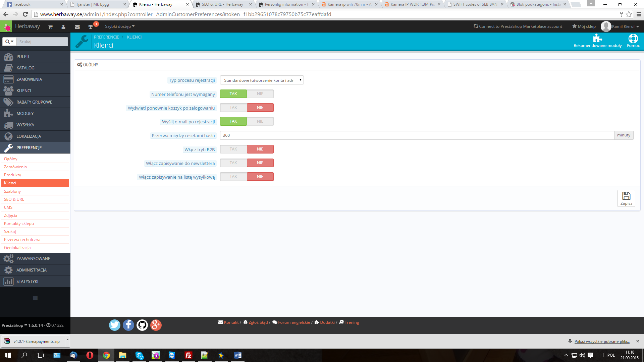Click the envelope messages icon in header
644x362 pixels.
tap(77, 27)
